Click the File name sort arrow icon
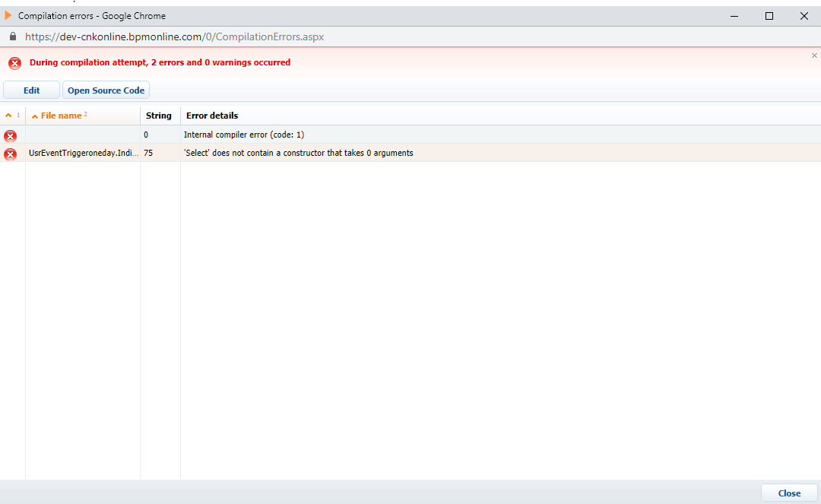This screenshot has height=504, width=821. pyautogui.click(x=34, y=116)
